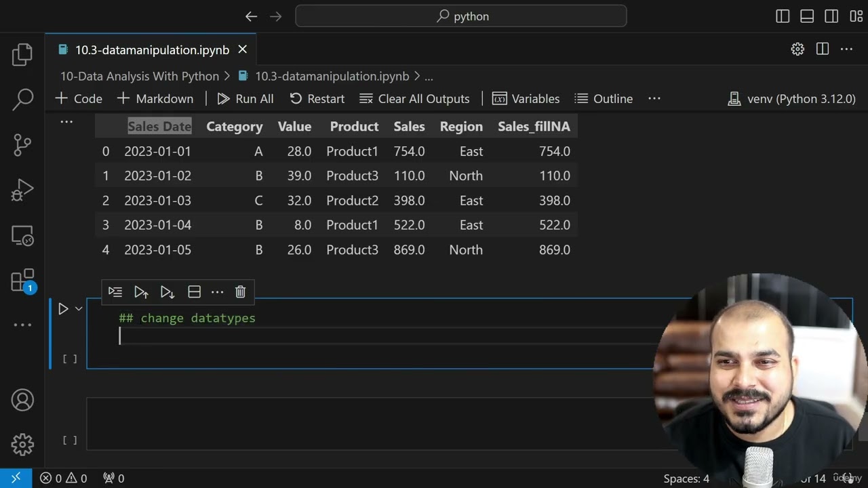Select the venv (Python 3.12.0) kernel picker
This screenshot has width=868, height=488.
coord(791,98)
